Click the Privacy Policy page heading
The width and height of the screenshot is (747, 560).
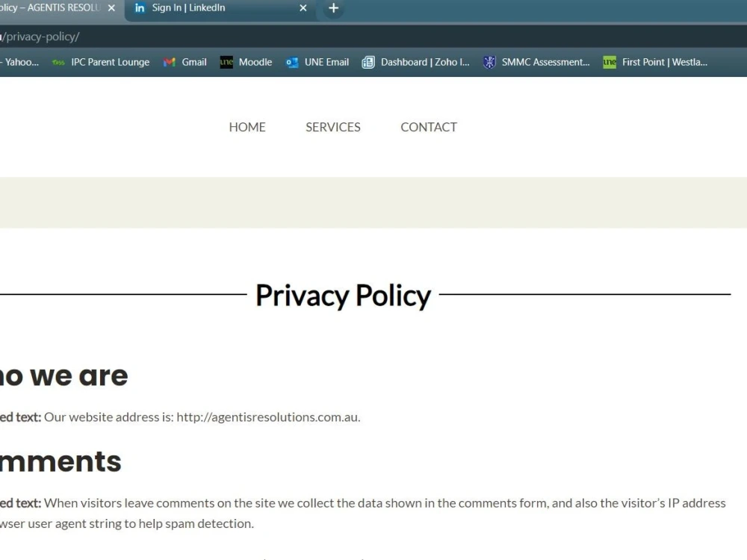point(343,295)
